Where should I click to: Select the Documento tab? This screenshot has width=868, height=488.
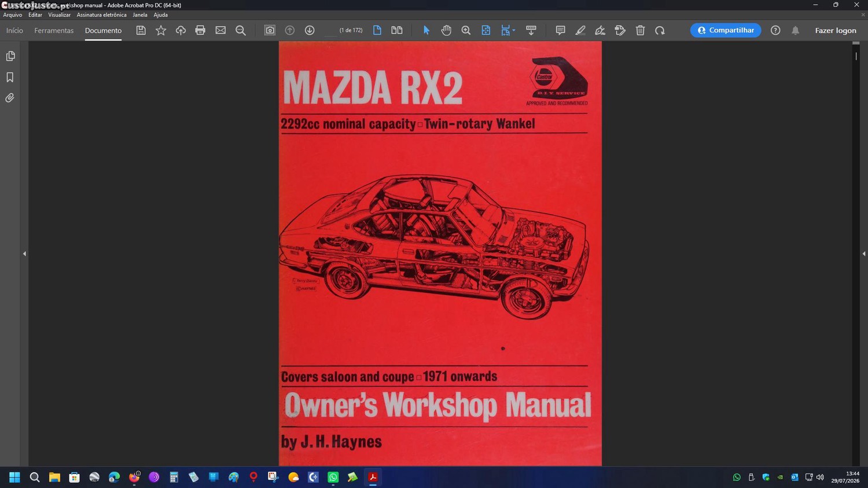(103, 30)
